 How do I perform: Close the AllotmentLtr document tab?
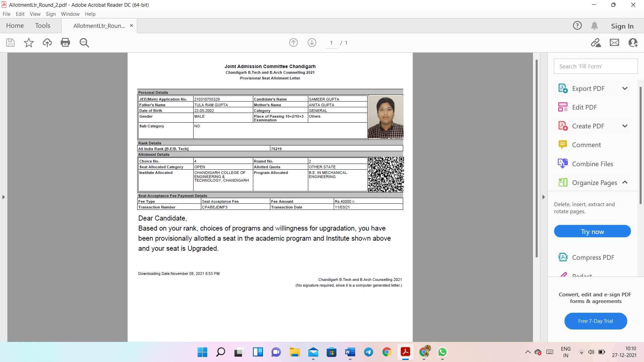pyautogui.click(x=131, y=25)
